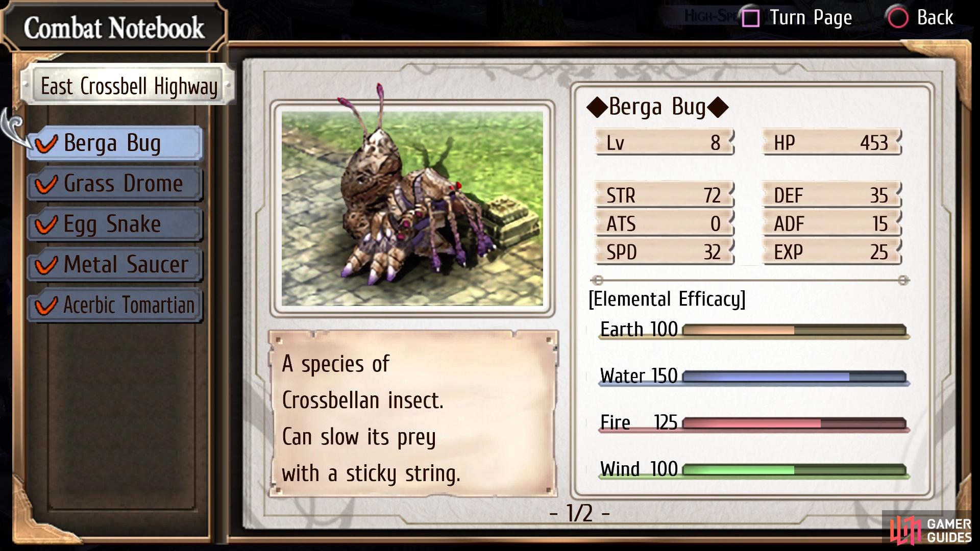Click the diamond left of Berga Bug title
This screenshot has width=980, height=551.
tap(597, 107)
